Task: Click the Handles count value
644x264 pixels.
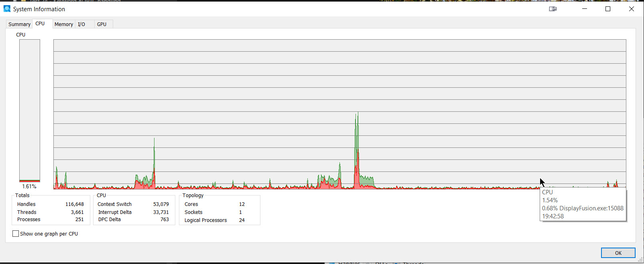Action: 75,204
